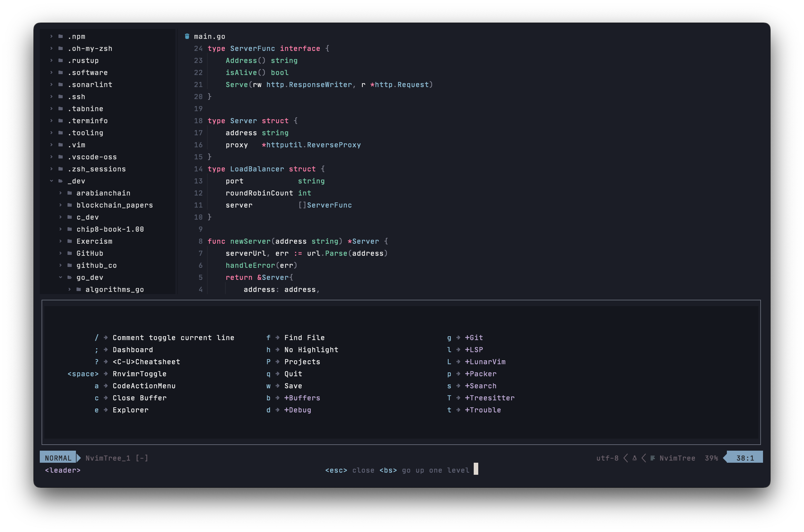Click the folder icon next to GitHub
This screenshot has height=532, width=804.
(70, 253)
